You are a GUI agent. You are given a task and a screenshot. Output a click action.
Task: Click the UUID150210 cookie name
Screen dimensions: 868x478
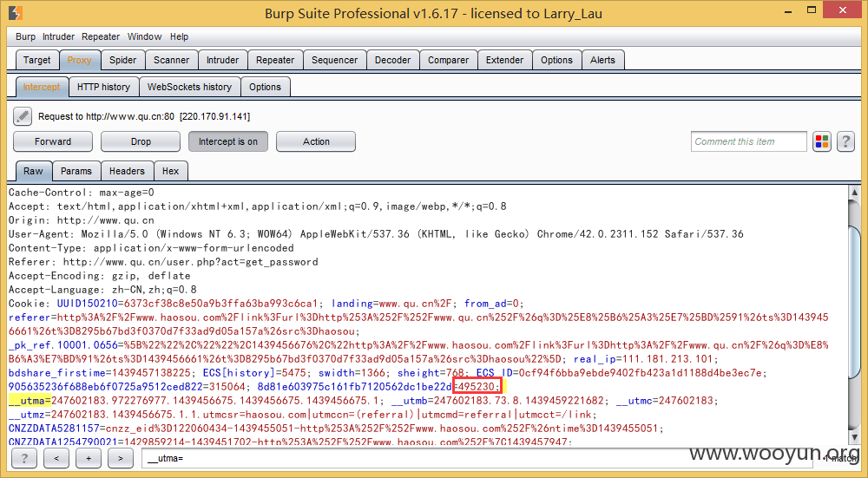coord(88,303)
